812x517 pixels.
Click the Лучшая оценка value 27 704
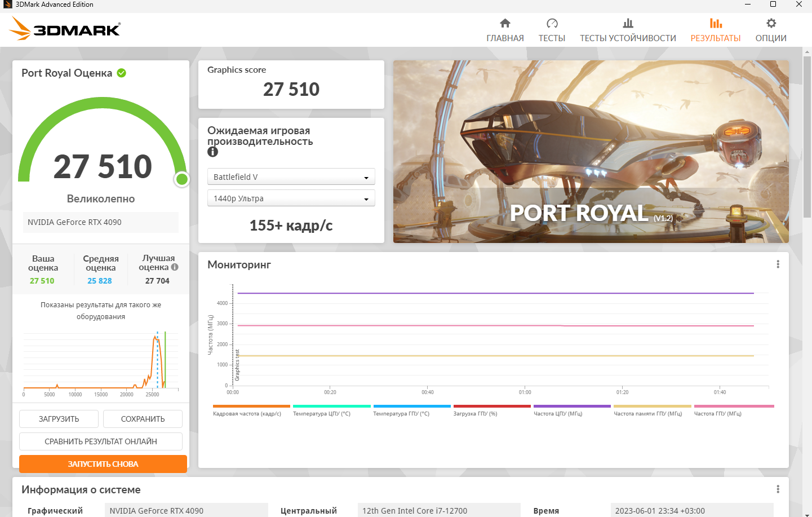pyautogui.click(x=157, y=281)
